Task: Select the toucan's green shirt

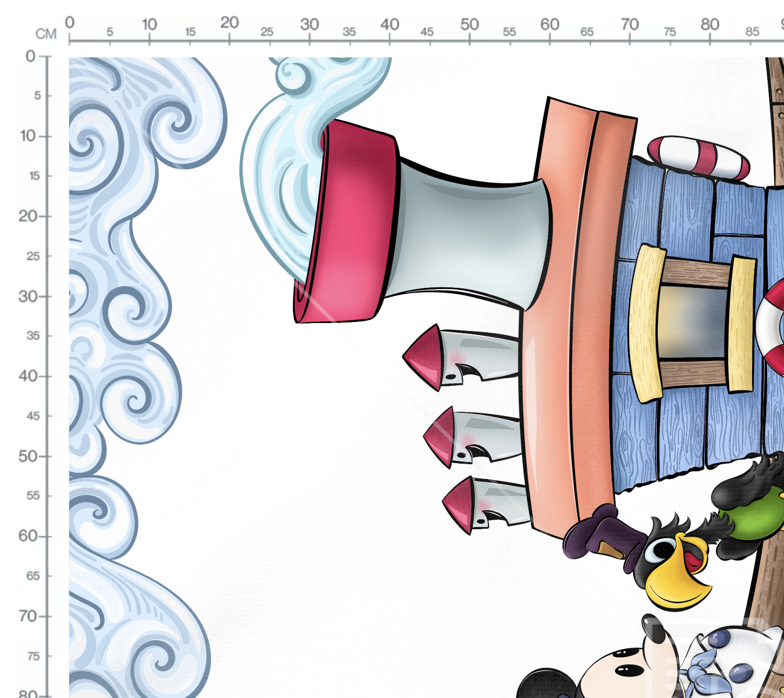Action: point(753,518)
